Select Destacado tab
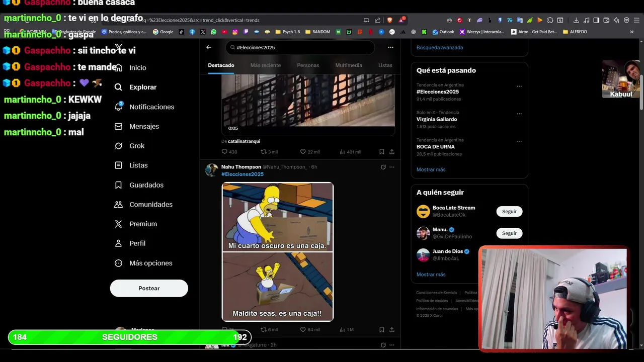This screenshot has width=644, height=362. [221, 65]
